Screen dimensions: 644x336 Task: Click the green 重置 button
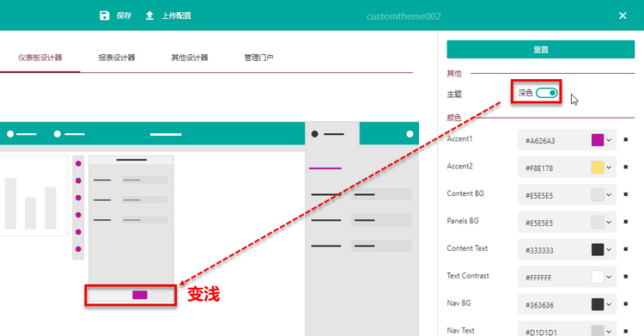(x=540, y=49)
